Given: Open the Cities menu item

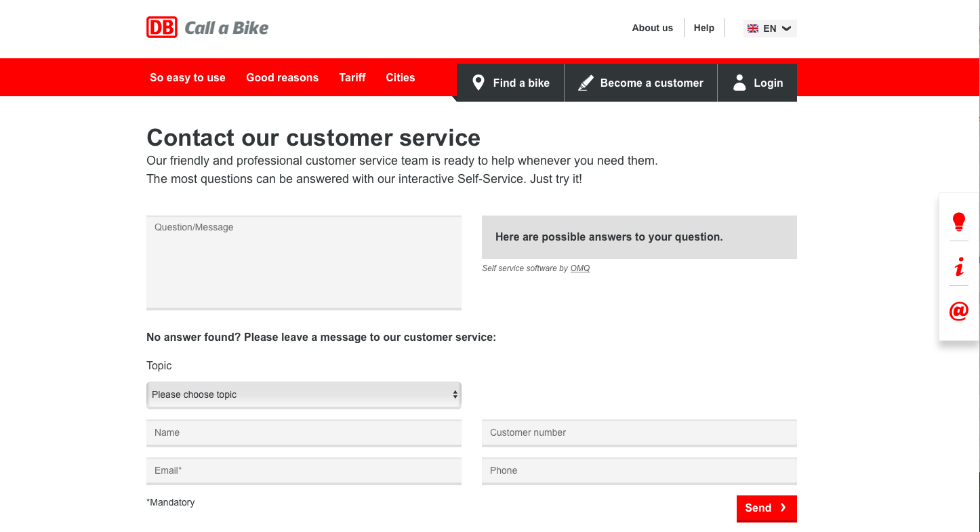Looking at the screenshot, I should point(401,77).
